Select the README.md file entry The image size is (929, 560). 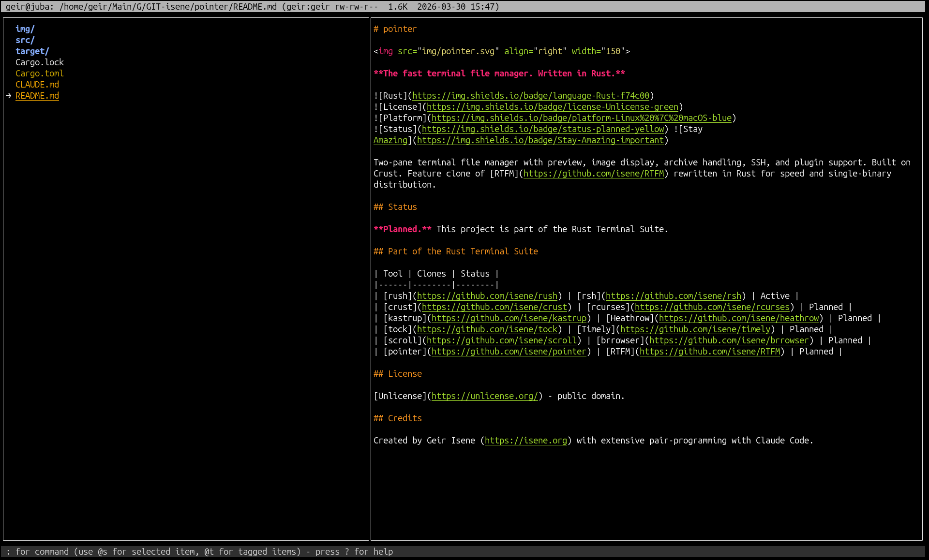[x=37, y=96]
